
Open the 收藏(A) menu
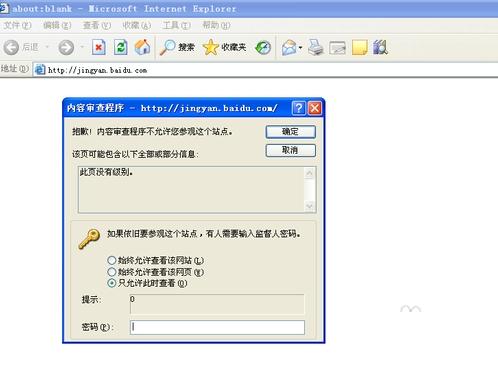(x=137, y=25)
